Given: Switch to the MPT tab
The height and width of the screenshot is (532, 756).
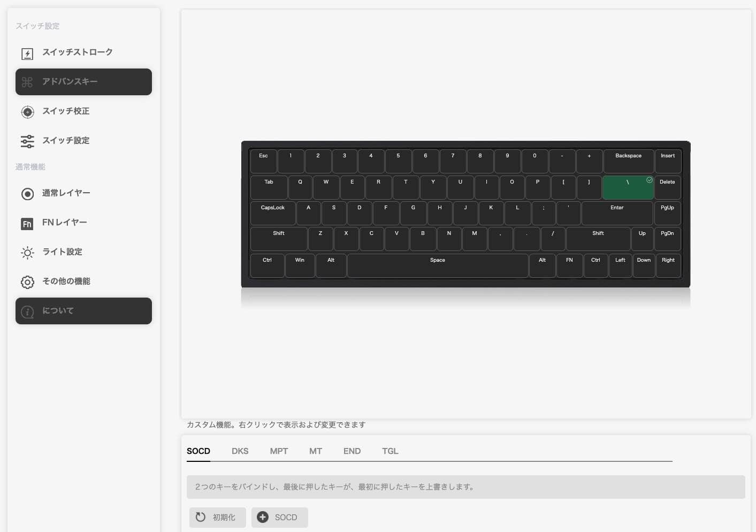Looking at the screenshot, I should tap(279, 451).
